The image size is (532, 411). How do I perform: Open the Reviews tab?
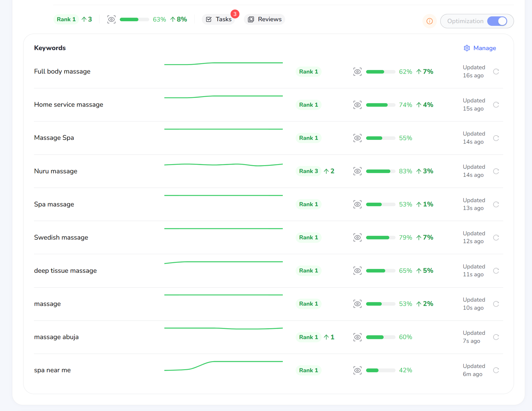pyautogui.click(x=265, y=19)
